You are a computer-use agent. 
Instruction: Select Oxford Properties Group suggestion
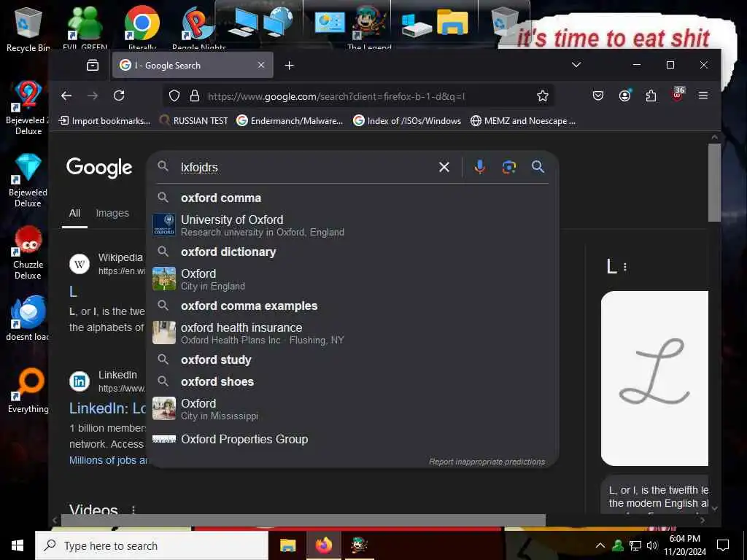(352, 439)
